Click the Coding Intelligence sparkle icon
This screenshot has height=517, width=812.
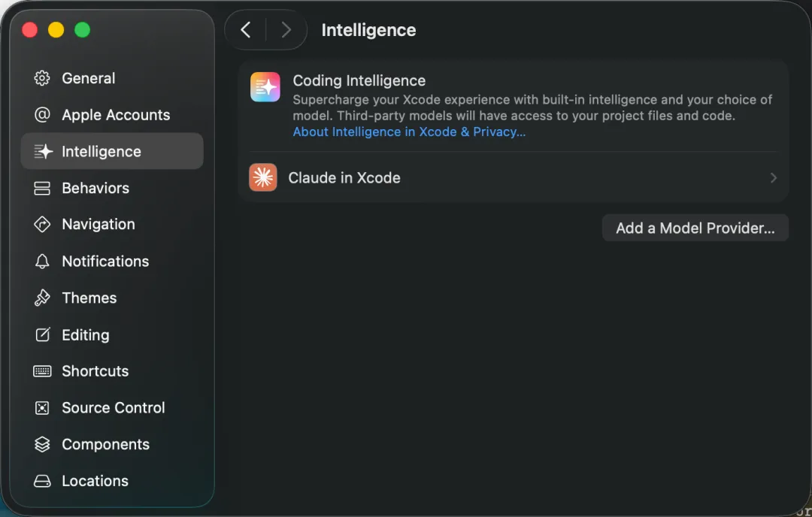265,87
